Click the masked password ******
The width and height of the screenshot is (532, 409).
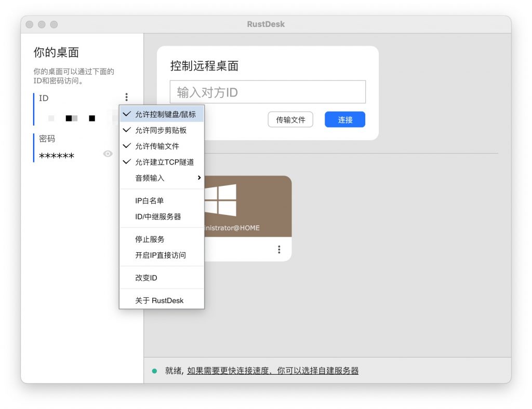pyautogui.click(x=57, y=156)
